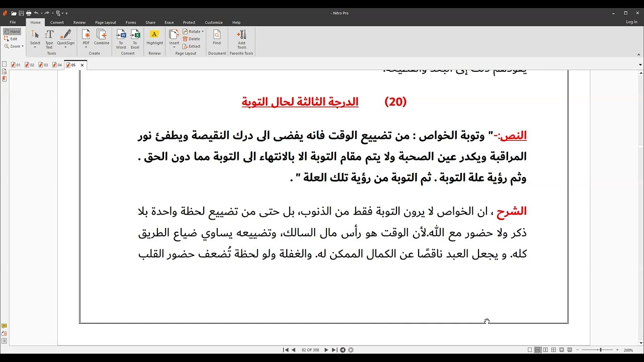Open the document tabs list dropdown arrow
644x362 pixels.
(640, 65)
